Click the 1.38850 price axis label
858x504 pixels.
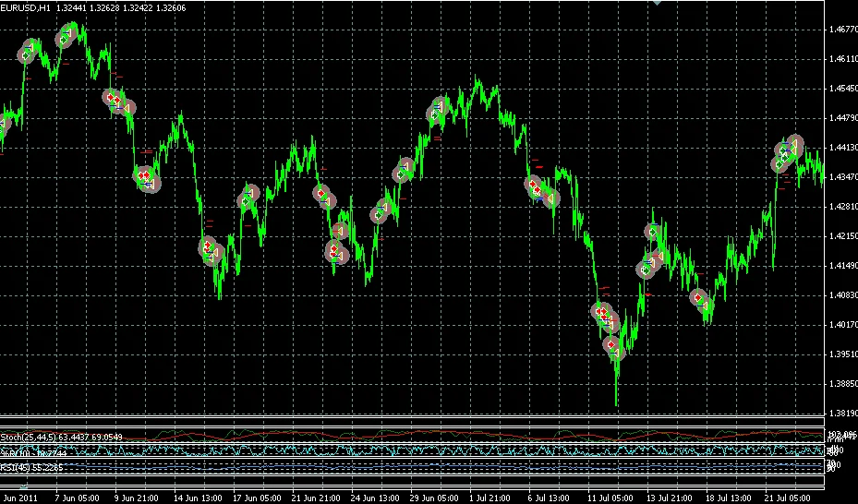pos(843,384)
